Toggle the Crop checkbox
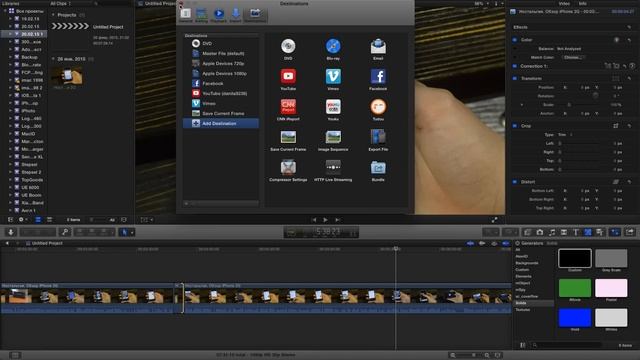The width and height of the screenshot is (640, 360). (x=515, y=126)
